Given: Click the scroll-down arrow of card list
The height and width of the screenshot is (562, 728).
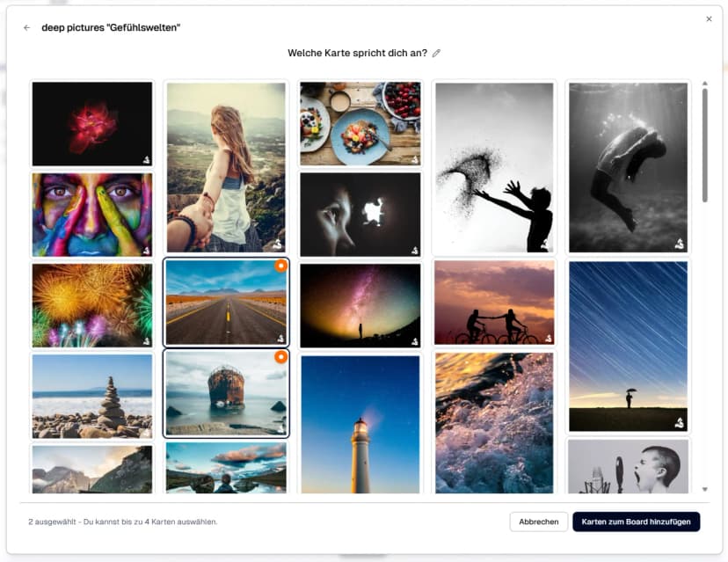Looking at the screenshot, I should [705, 489].
